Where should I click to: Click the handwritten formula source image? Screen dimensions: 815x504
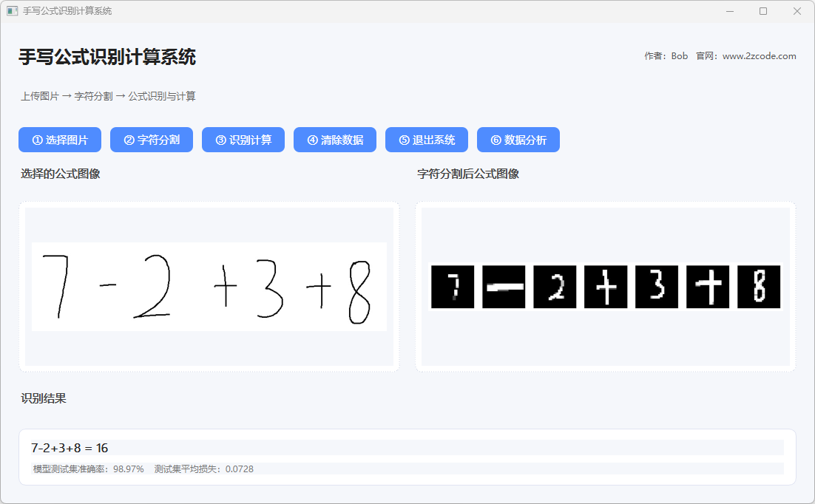(209, 287)
